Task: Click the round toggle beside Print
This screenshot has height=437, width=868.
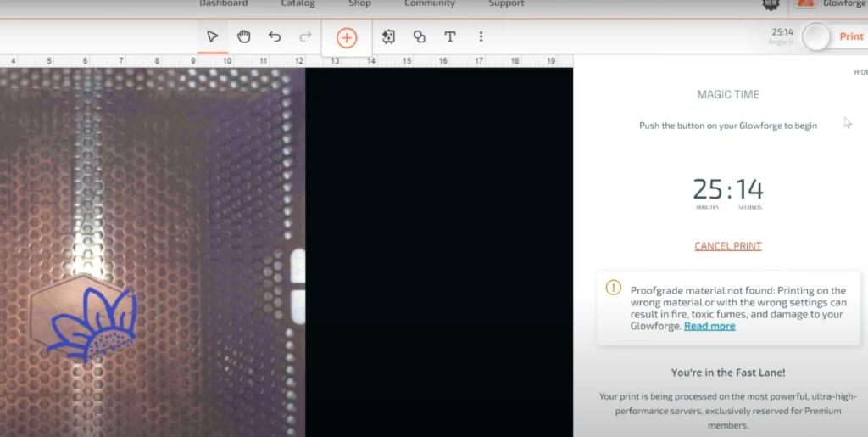Action: (816, 36)
